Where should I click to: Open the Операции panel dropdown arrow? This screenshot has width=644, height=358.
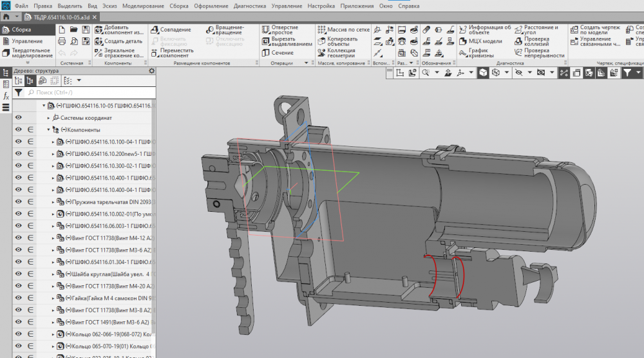[306, 63]
